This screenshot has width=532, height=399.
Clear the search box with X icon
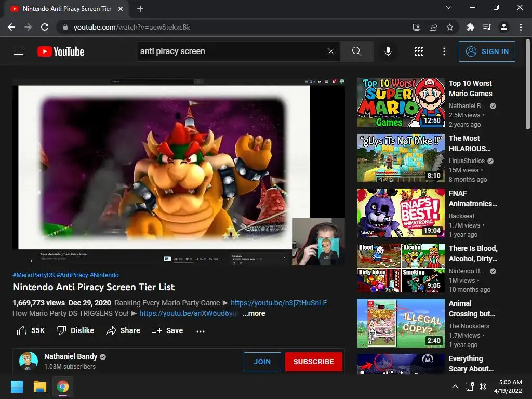click(x=331, y=51)
